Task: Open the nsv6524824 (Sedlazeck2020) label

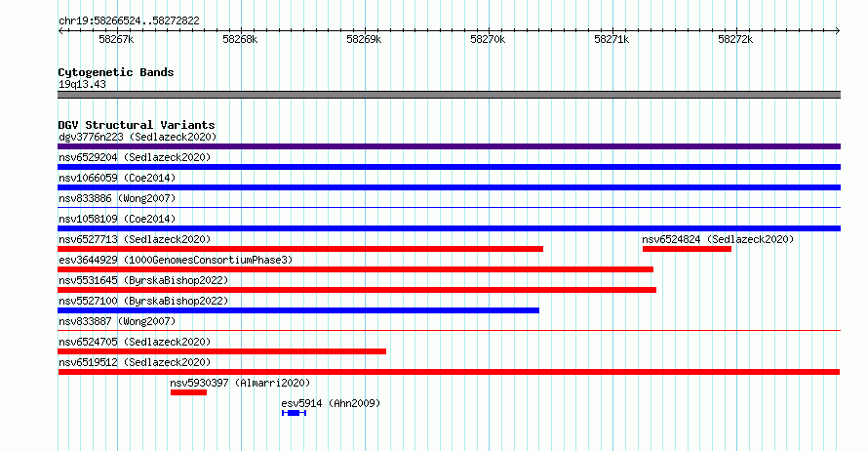Action: pyautogui.click(x=718, y=239)
